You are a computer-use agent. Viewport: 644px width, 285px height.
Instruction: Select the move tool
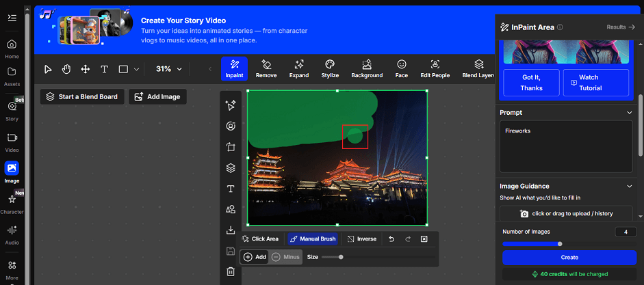(x=86, y=69)
